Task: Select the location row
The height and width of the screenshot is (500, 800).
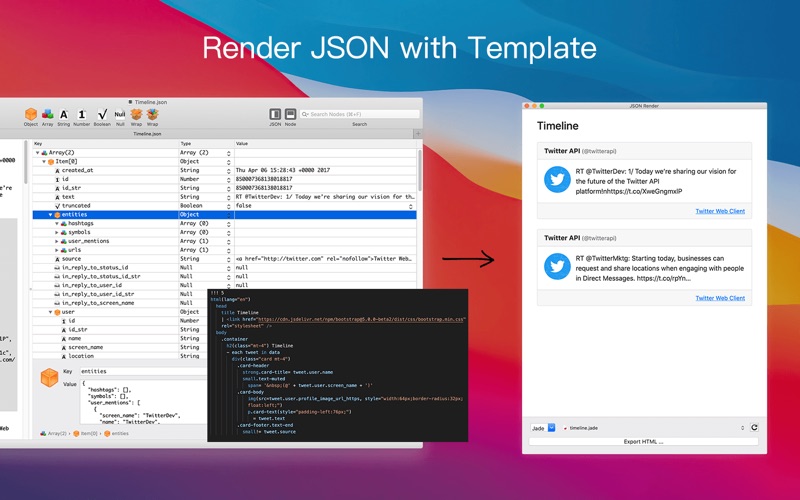Action: point(120,356)
